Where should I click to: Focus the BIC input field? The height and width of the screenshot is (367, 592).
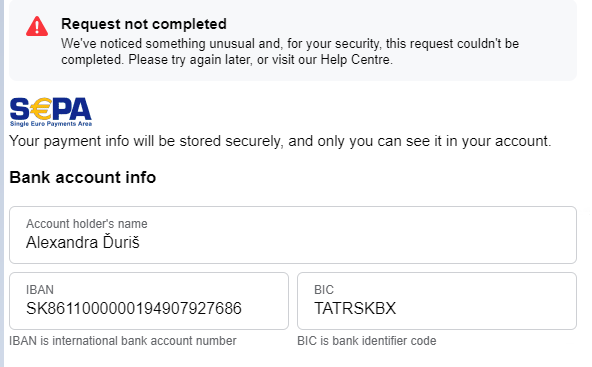click(x=437, y=301)
